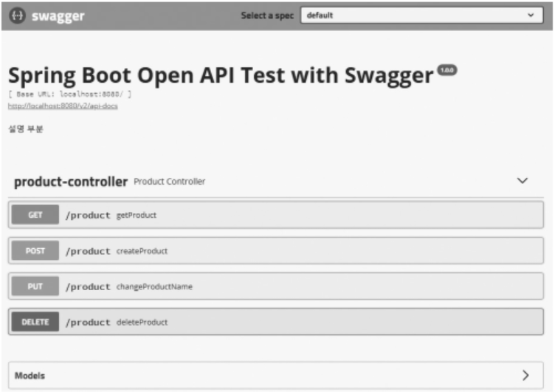The width and height of the screenshot is (555, 392).
Task: Click the Korean description text
Action: pos(26,128)
